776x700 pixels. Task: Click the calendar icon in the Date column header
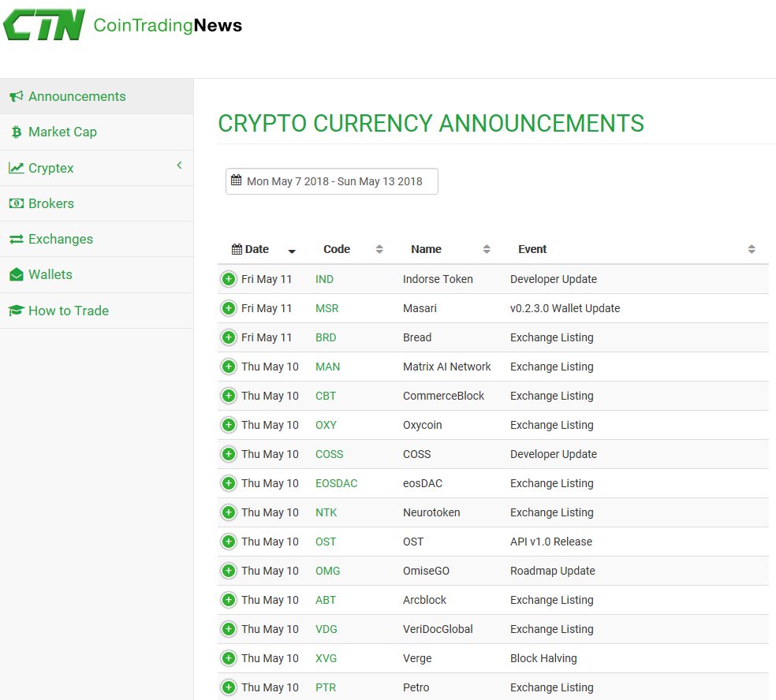click(x=237, y=249)
